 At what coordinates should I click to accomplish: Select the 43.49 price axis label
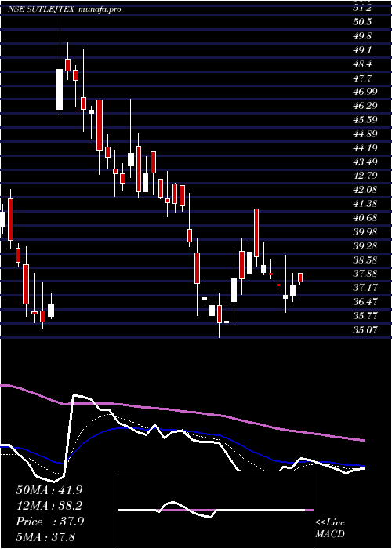[365, 162]
